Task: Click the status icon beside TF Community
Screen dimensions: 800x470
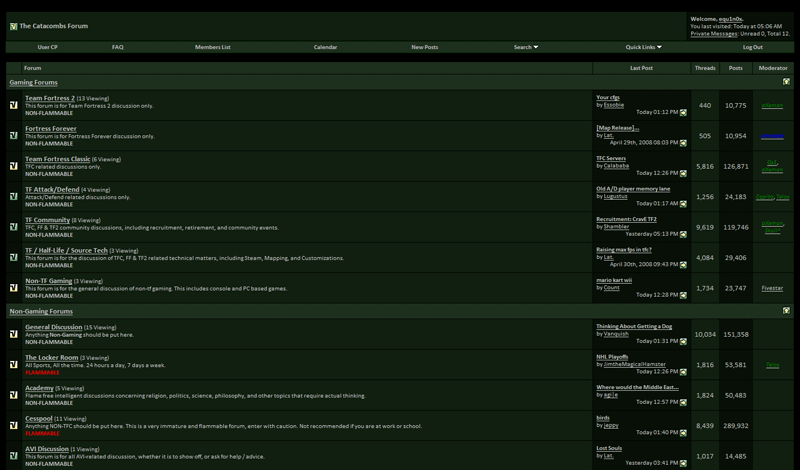Action: [14, 227]
